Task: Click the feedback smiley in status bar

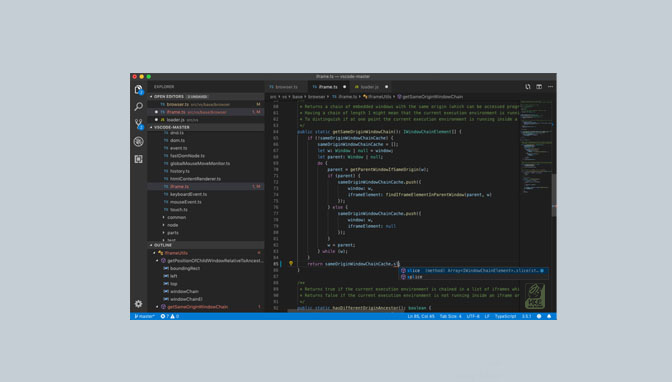Action: [539, 316]
